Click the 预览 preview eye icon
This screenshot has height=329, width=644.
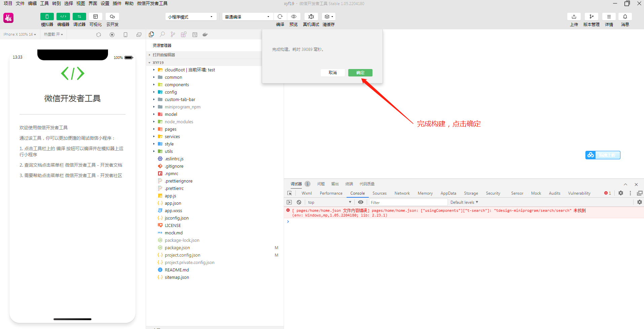(x=294, y=17)
